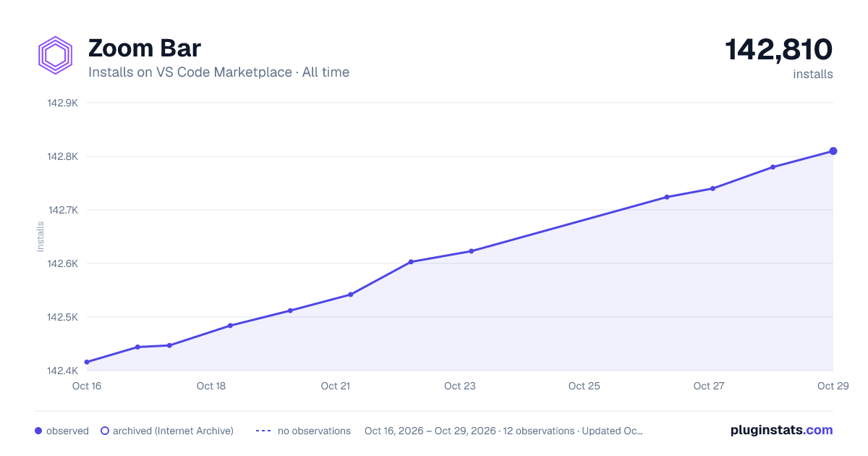Click the dashed 'no observations' legend line
This screenshot has width=868, height=456.
[263, 431]
